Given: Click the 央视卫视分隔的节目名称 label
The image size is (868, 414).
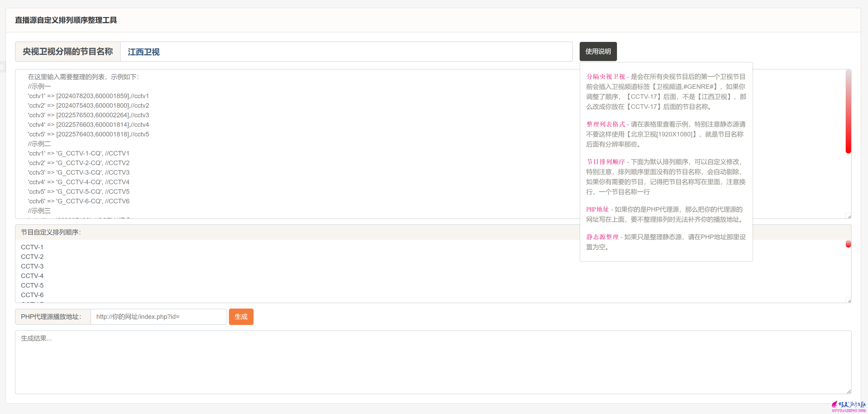Looking at the screenshot, I should click(68, 52).
